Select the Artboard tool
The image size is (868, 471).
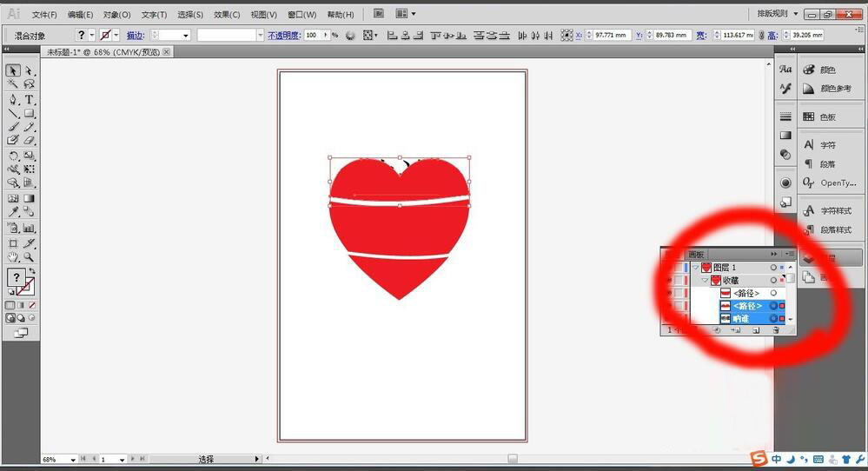(x=13, y=243)
